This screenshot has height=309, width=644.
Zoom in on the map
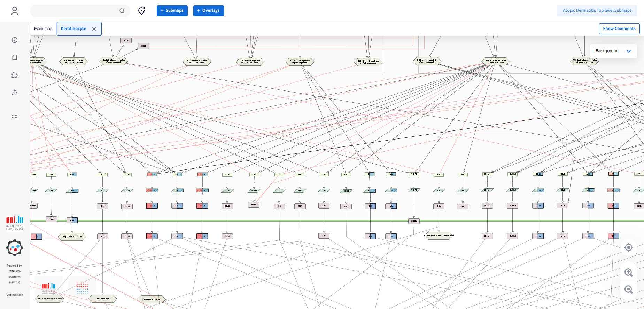point(628,272)
